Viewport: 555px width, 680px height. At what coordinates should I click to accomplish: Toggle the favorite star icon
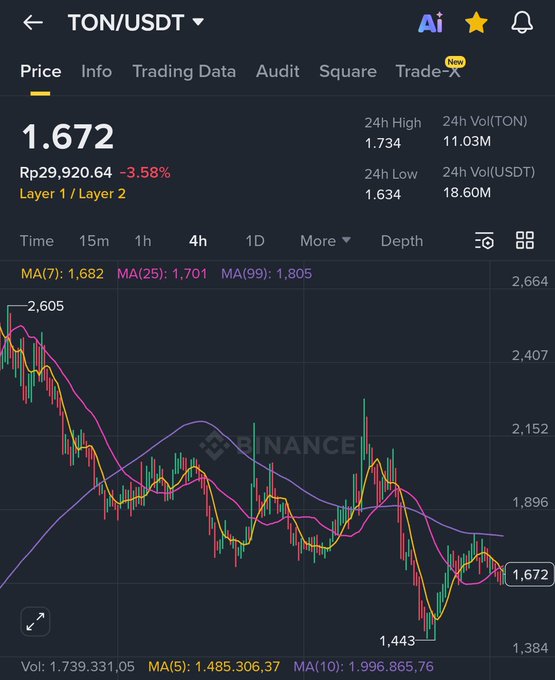tap(476, 23)
